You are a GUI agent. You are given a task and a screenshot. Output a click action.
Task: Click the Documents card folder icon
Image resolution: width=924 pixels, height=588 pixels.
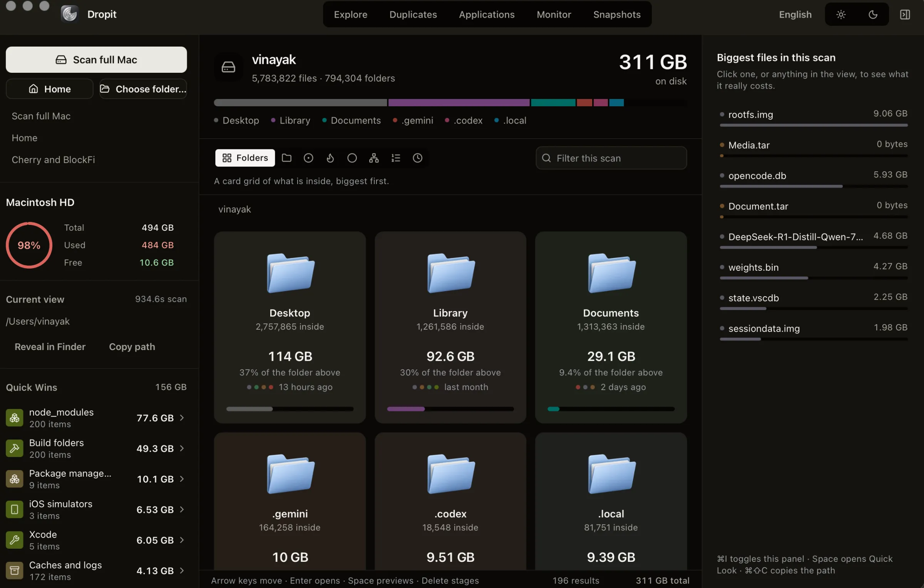point(611,273)
